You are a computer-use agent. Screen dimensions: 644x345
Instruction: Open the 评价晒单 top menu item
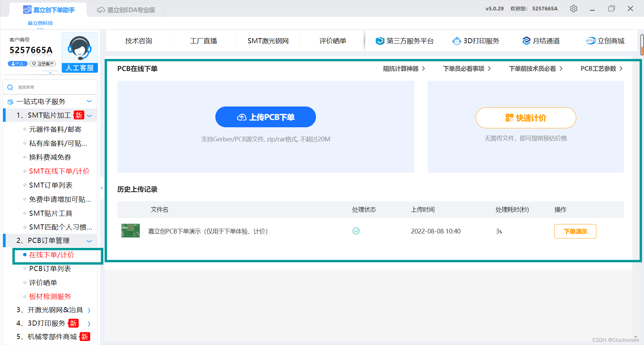click(x=333, y=41)
